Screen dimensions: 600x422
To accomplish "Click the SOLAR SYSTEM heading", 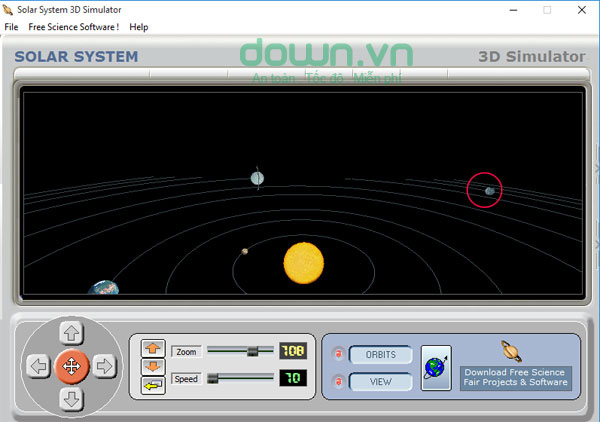I will 76,57.
